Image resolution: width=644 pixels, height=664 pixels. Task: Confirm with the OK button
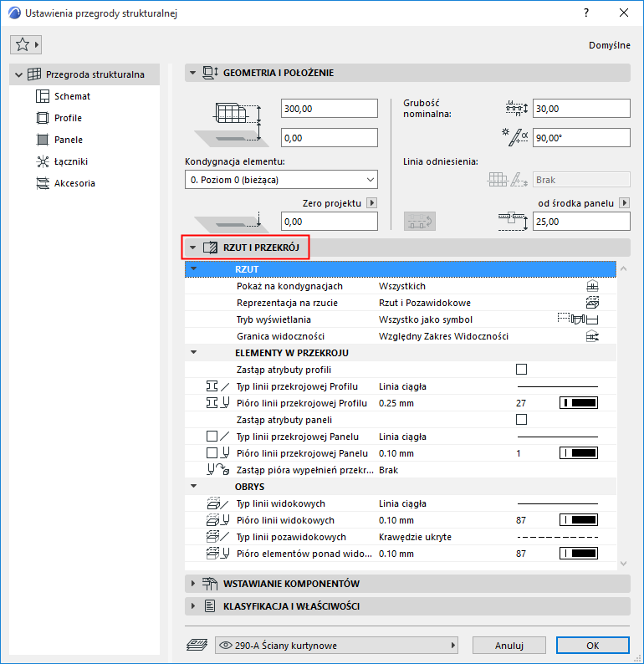[592, 646]
